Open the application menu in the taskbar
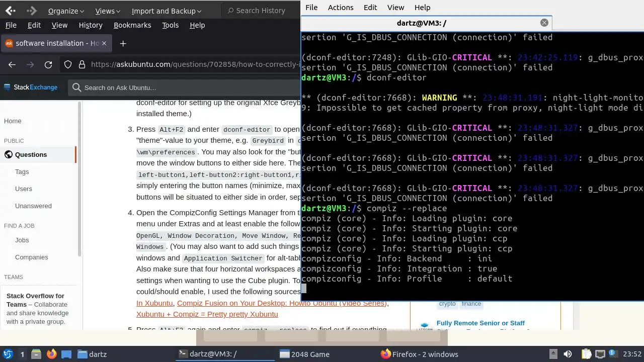The width and height of the screenshot is (644, 362). [x=8, y=354]
